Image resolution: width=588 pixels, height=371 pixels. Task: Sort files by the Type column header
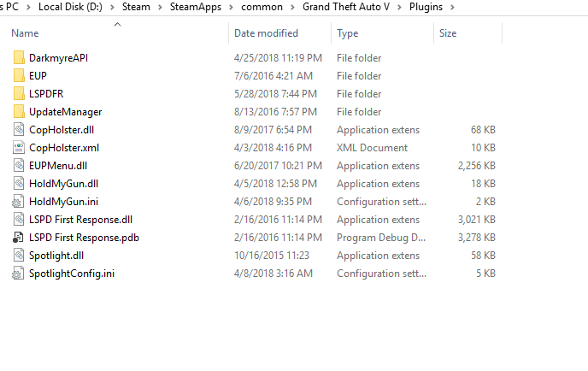coord(348,33)
